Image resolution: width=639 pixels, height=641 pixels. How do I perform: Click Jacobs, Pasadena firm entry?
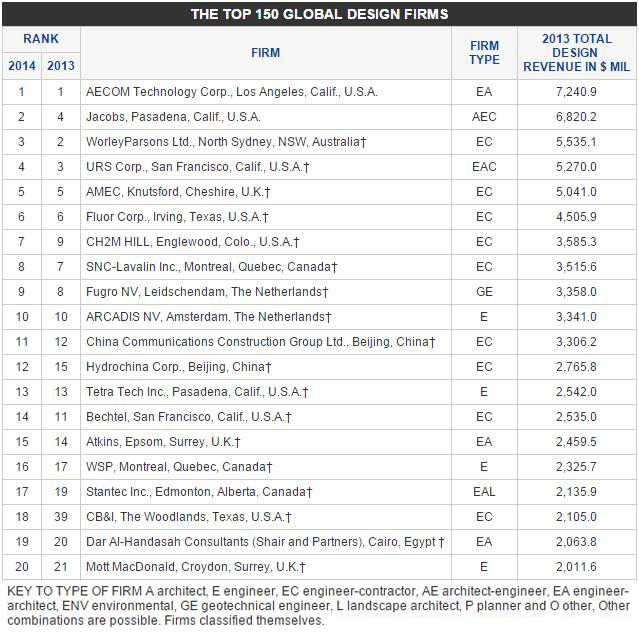click(x=173, y=117)
